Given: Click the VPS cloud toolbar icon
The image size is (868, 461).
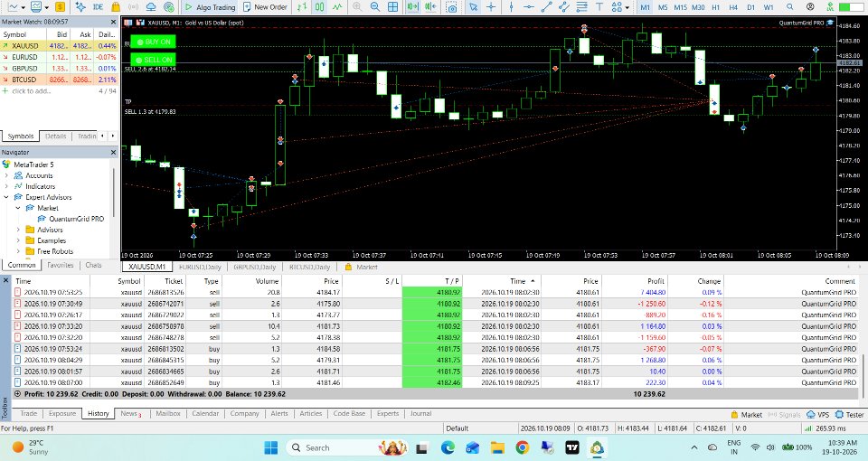Looking at the screenshot, I should 151,7.
